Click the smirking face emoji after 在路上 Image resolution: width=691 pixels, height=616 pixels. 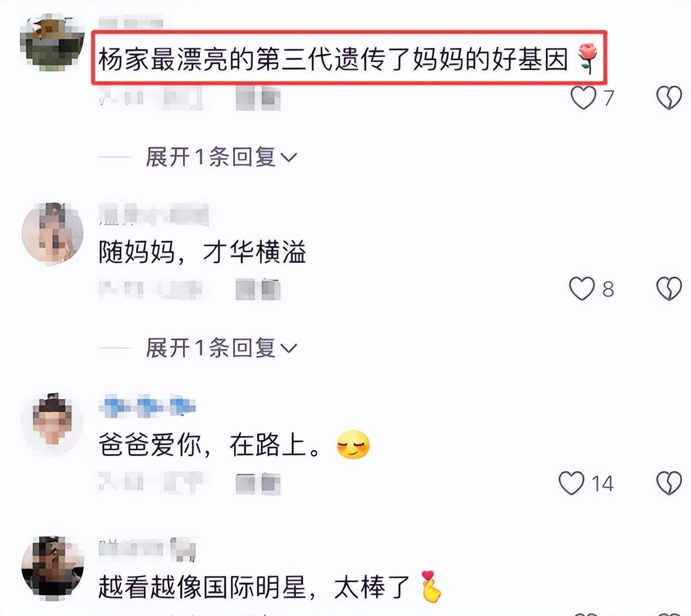click(353, 445)
